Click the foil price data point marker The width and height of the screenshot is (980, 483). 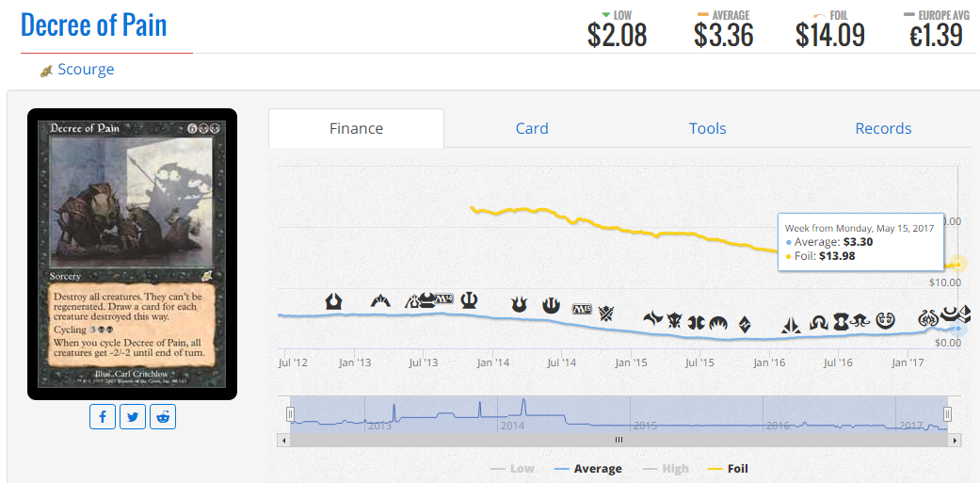click(x=958, y=265)
